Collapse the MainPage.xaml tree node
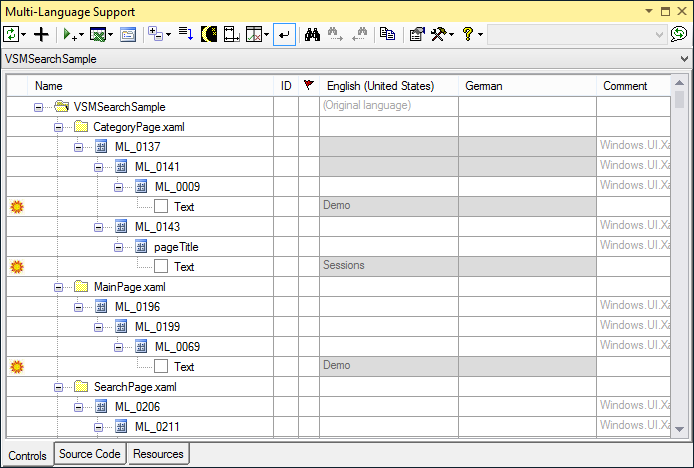The width and height of the screenshot is (694, 468). tap(59, 287)
